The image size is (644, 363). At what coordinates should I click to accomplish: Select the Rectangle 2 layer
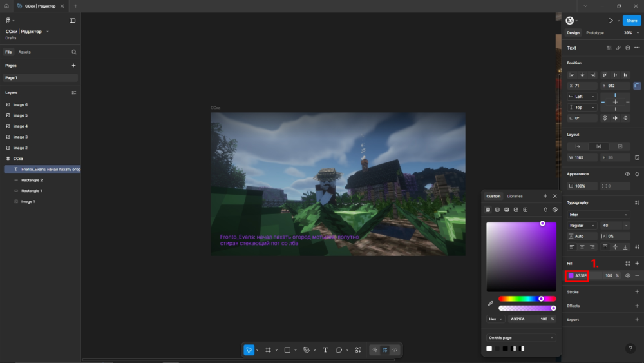point(32,180)
